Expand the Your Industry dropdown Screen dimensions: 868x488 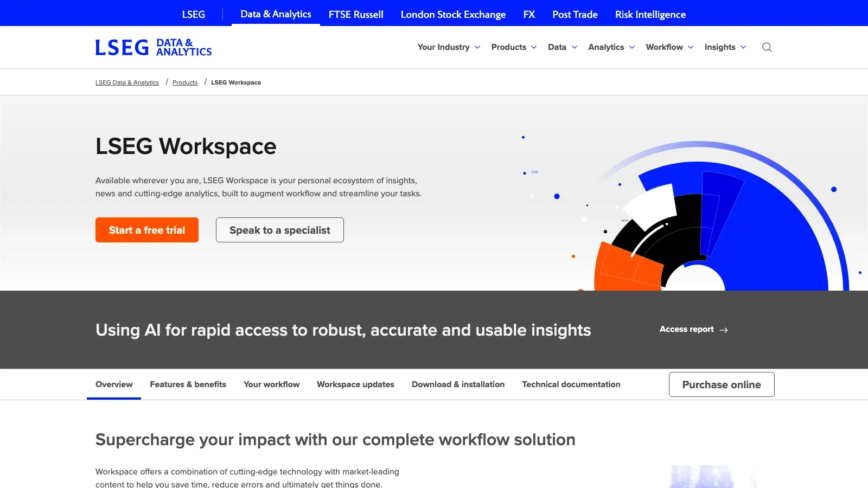coord(449,47)
